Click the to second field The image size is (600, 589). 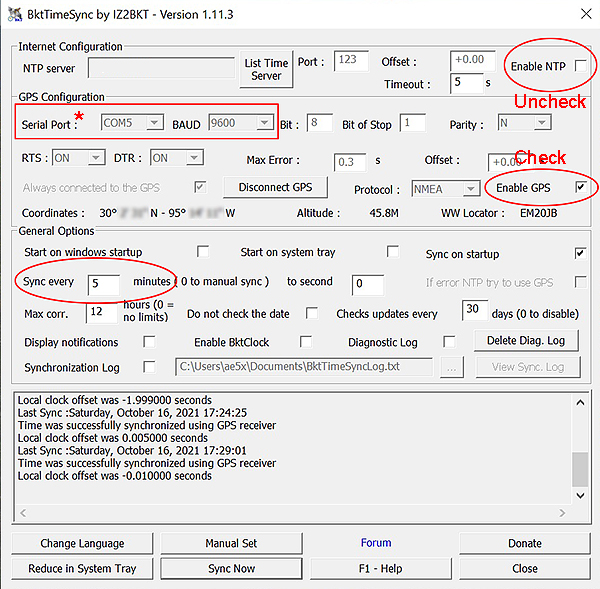point(368,284)
